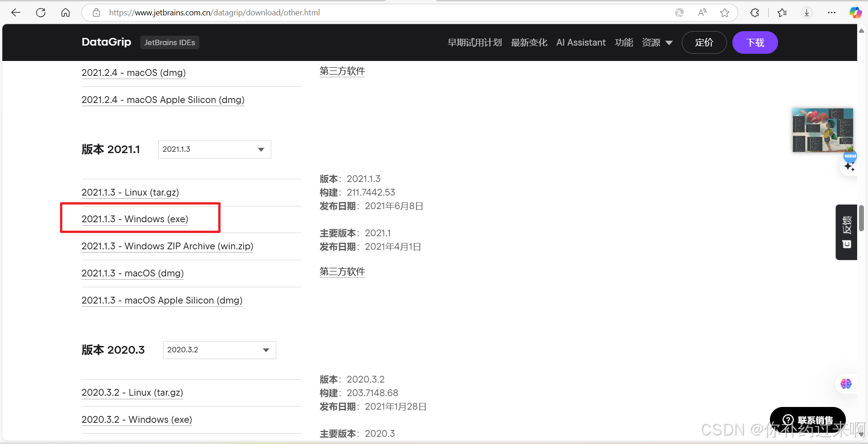The image size is (868, 444).
Task: Open the feedback side tab
Action: (x=847, y=232)
